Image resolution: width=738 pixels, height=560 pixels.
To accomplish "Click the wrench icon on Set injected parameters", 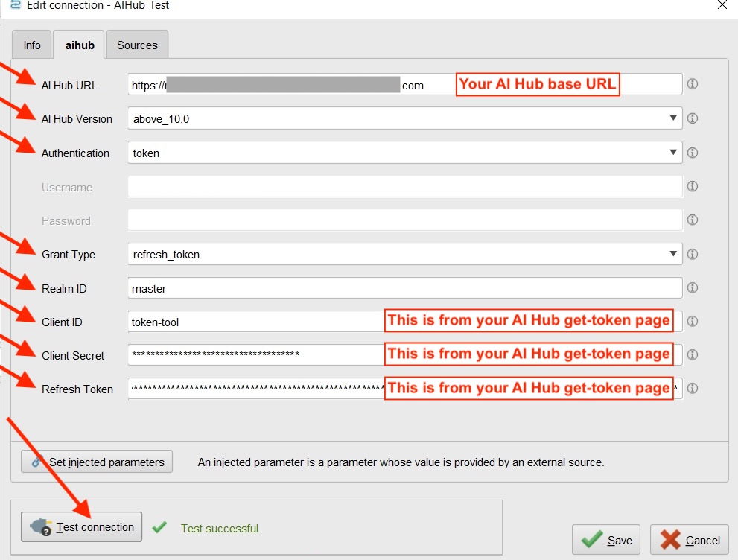I will [34, 462].
